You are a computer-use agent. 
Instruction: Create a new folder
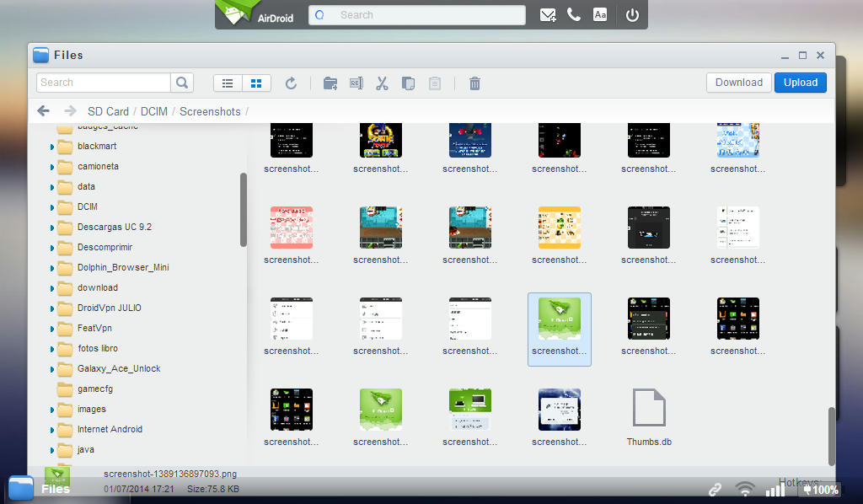point(330,83)
